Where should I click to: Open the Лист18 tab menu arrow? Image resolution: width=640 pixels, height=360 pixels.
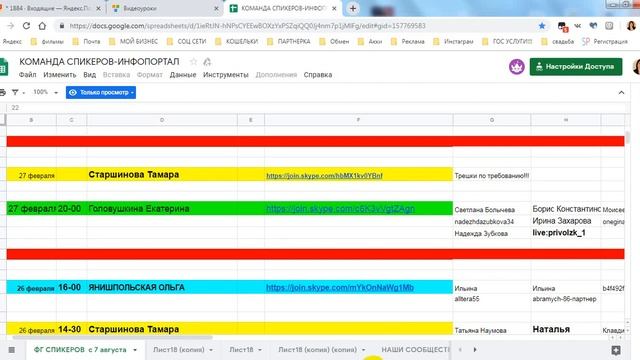coord(260,350)
